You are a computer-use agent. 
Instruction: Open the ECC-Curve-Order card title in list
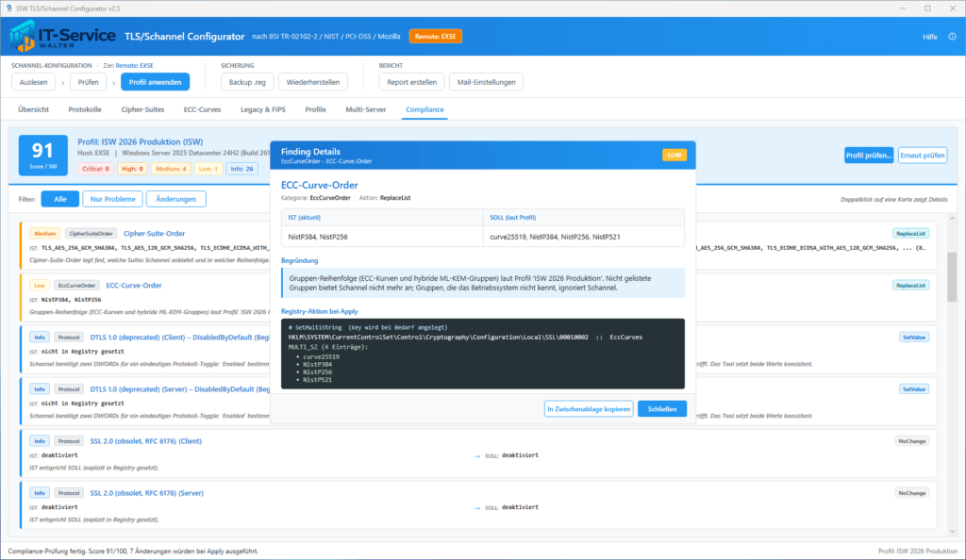[134, 285]
